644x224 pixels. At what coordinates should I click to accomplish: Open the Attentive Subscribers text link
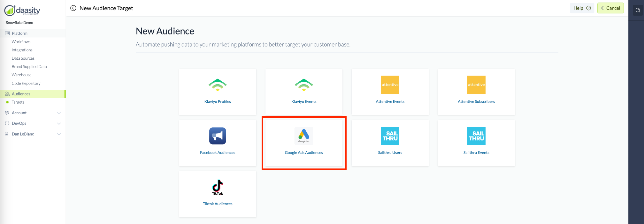pyautogui.click(x=476, y=101)
